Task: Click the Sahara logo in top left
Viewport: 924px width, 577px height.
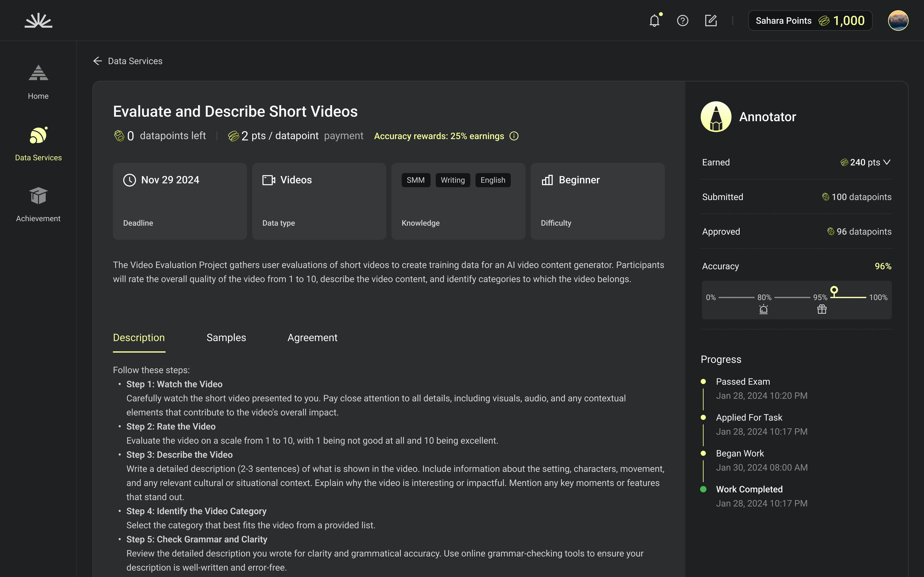Action: pyautogui.click(x=38, y=21)
